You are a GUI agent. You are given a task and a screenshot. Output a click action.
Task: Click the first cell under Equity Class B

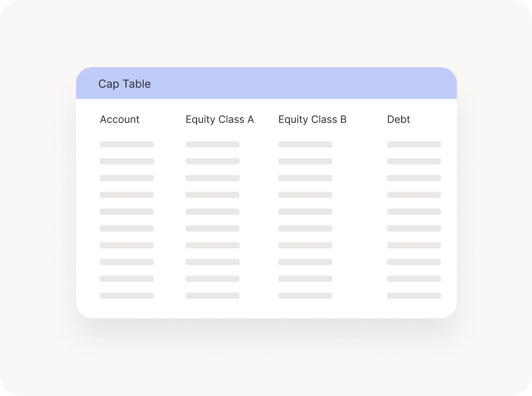(305, 145)
